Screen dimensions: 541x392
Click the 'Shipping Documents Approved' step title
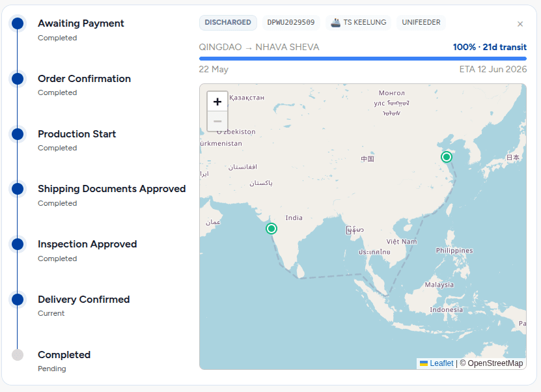(112, 189)
